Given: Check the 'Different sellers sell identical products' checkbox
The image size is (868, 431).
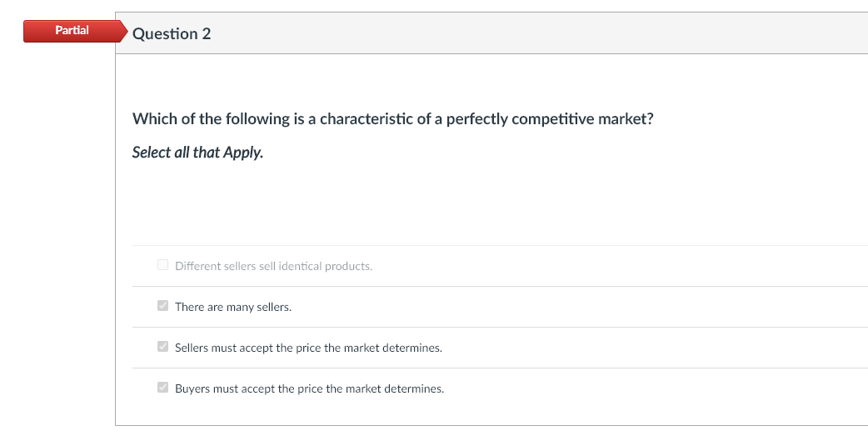Looking at the screenshot, I should 162,265.
